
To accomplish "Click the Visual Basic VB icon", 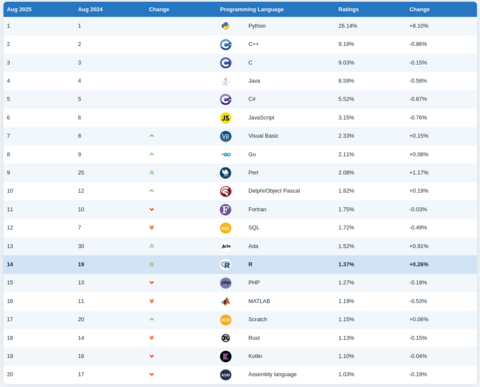I will [226, 136].
